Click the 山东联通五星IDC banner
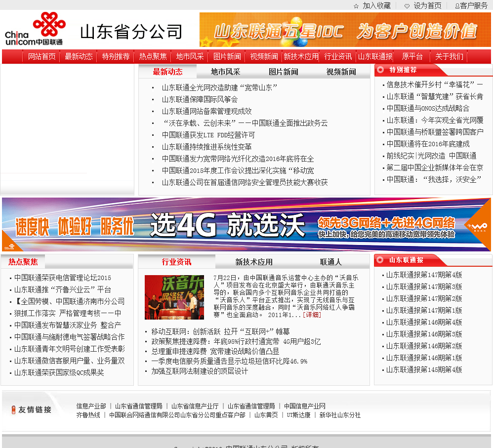 pos(345,30)
